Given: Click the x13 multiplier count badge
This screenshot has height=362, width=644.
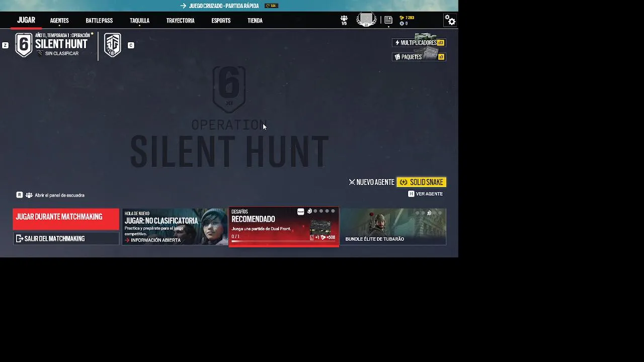Looking at the screenshot, I should click(x=441, y=43).
